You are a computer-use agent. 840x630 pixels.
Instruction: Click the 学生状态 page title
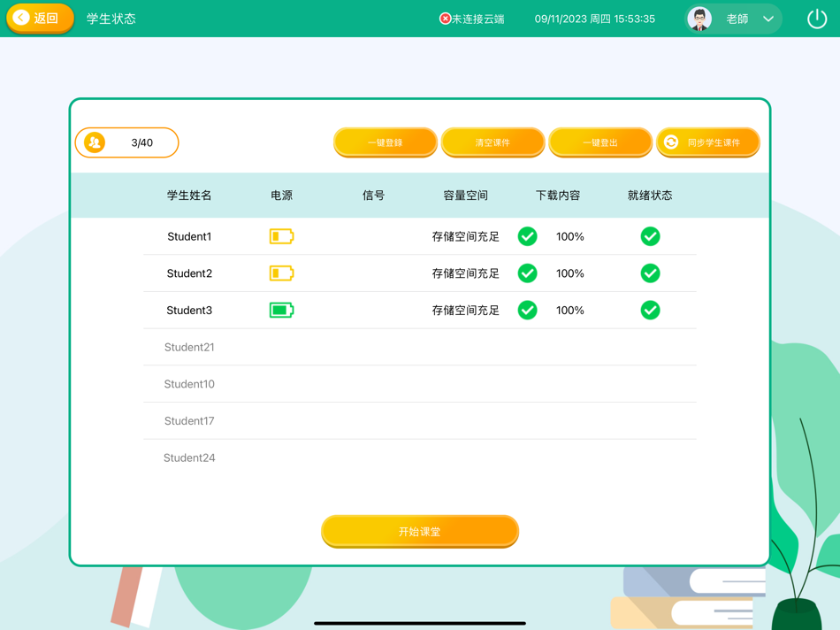point(111,19)
